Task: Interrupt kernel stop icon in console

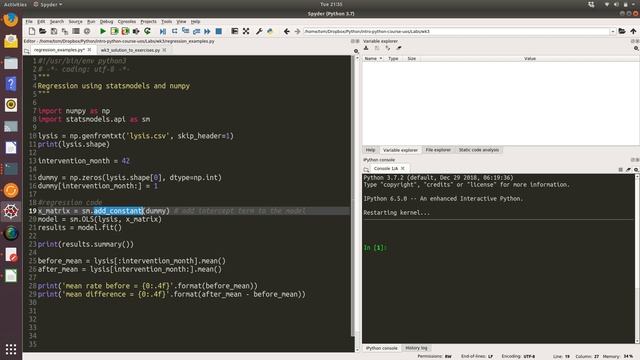Action: (x=620, y=169)
